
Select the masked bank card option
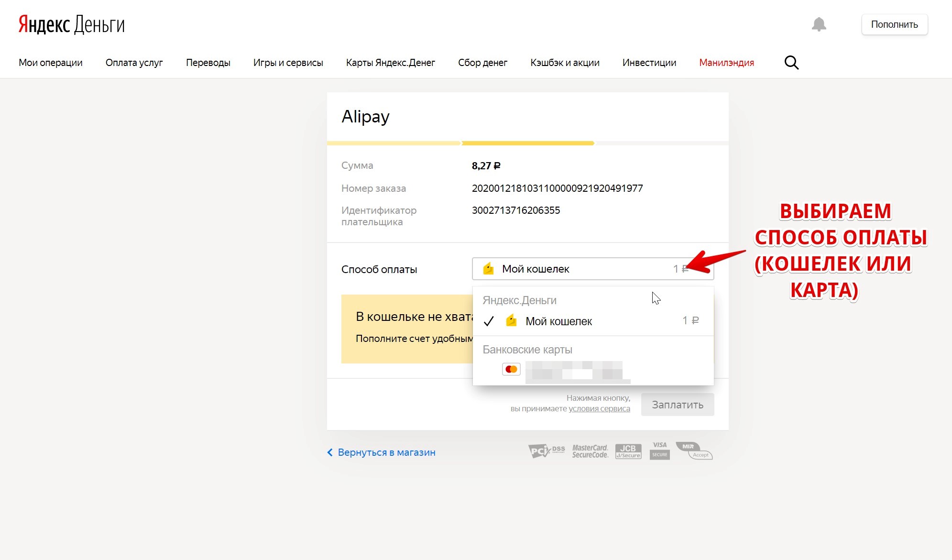(x=593, y=370)
